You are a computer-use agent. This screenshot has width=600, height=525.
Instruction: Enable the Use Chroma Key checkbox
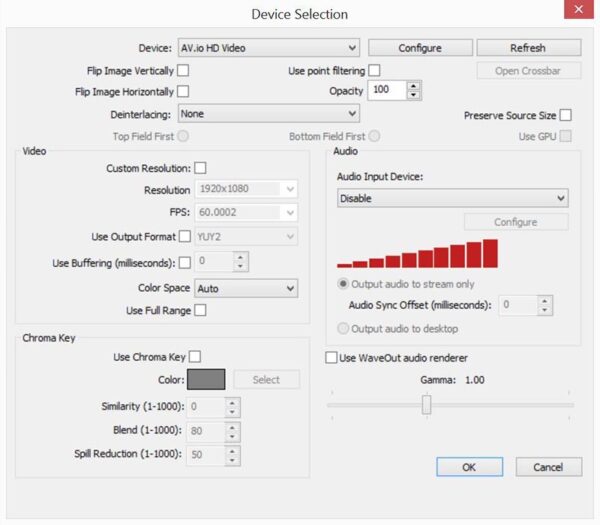click(x=195, y=356)
